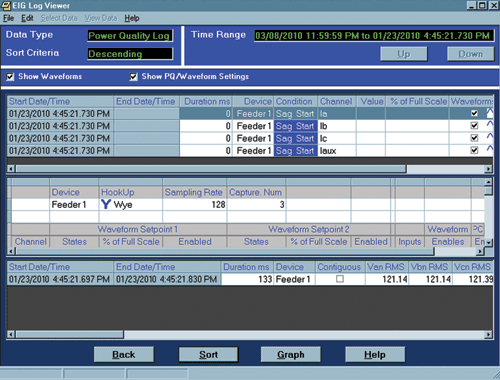Viewport: 500px width, 380px height.
Task: Click waveform log horizontal scrollbar thumb
Action: 69,334
